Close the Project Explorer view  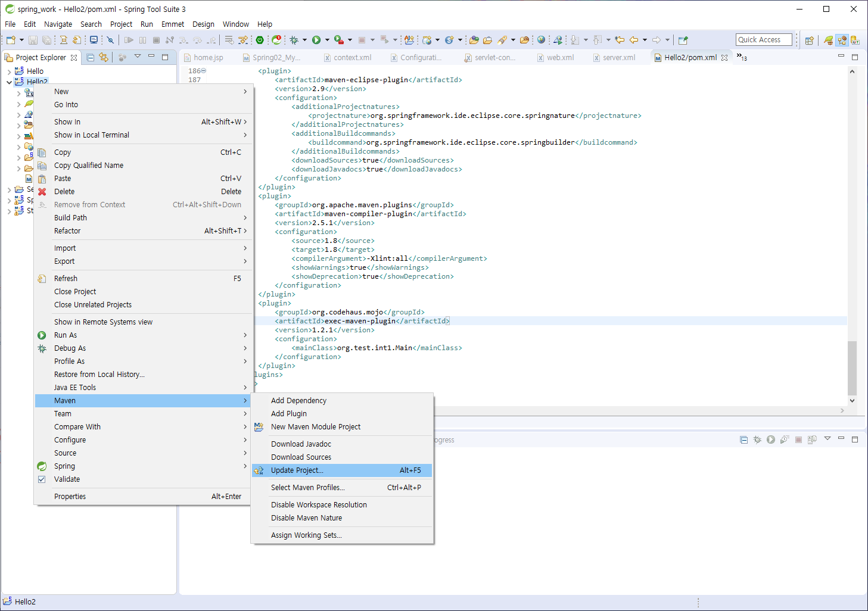tap(74, 58)
